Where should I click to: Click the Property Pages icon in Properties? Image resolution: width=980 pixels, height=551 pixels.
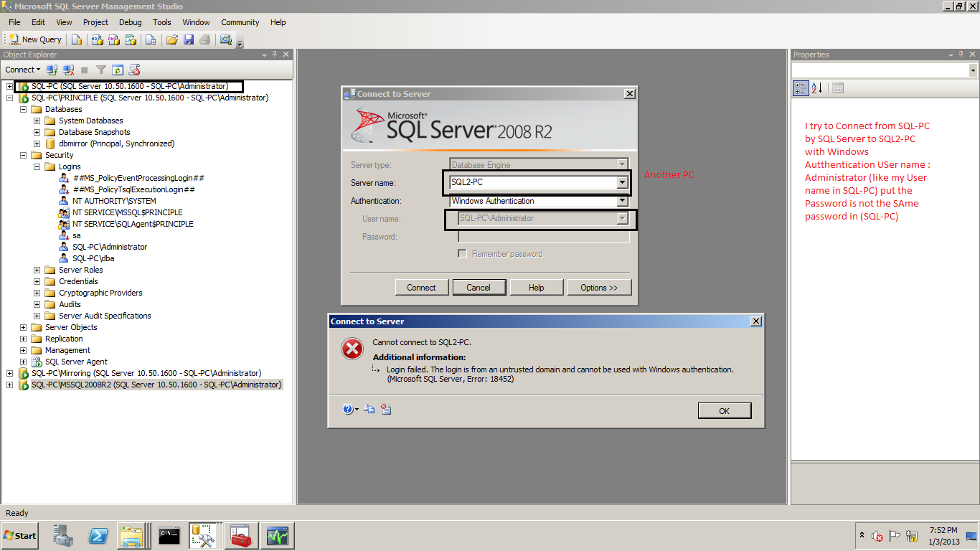[837, 88]
